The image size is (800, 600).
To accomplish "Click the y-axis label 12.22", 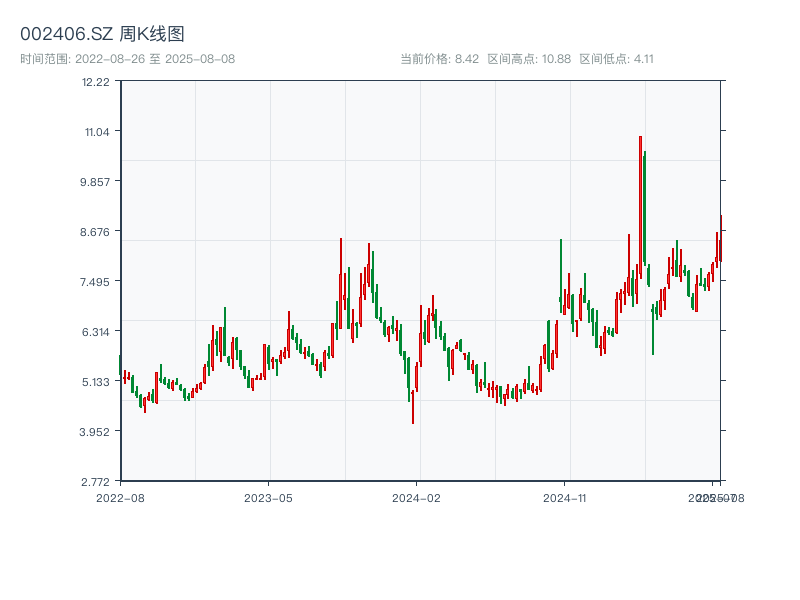I will click(95, 82).
